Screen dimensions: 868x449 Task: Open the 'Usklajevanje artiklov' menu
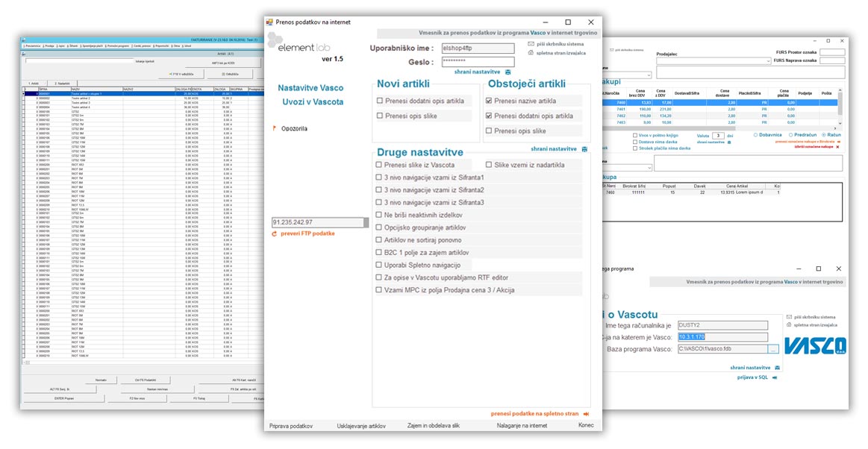[361, 426]
